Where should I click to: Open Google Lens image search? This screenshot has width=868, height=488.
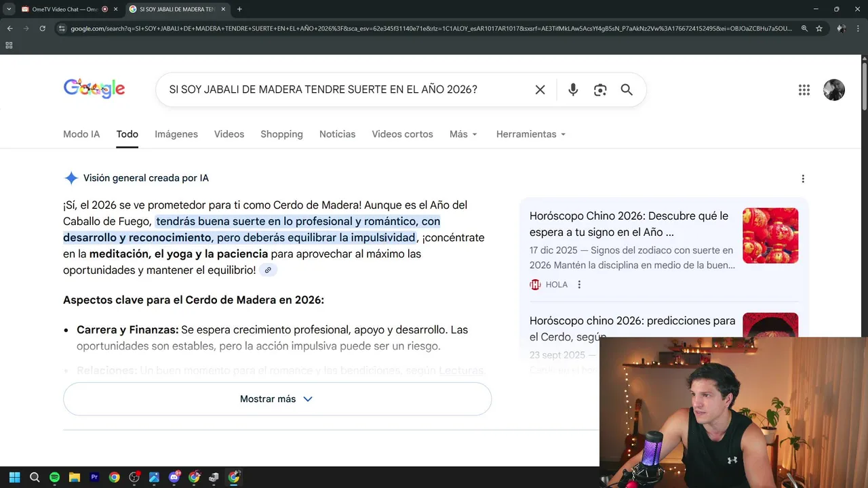pyautogui.click(x=600, y=89)
